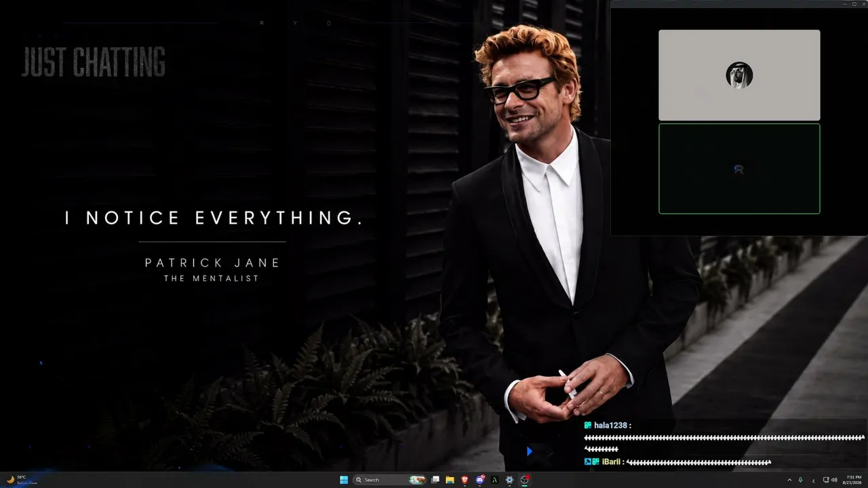Screen dimensions: 868x488
Task: Open OBS Studio from the taskbar
Action: coord(524,480)
